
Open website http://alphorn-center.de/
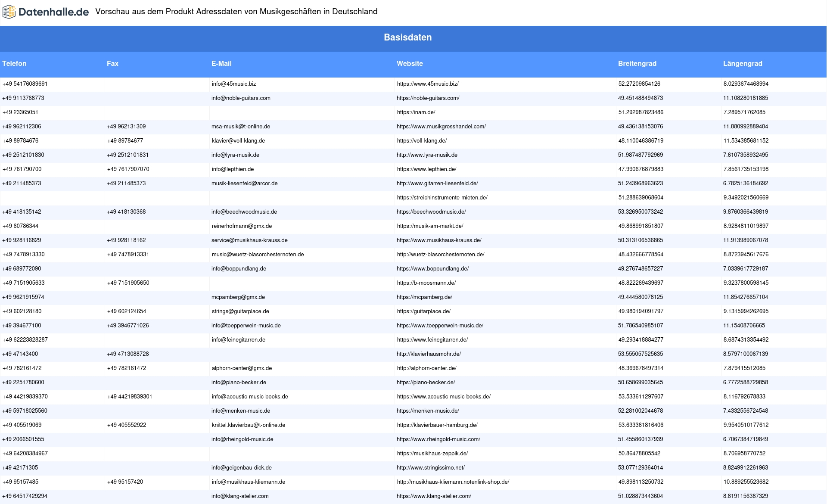click(x=427, y=368)
